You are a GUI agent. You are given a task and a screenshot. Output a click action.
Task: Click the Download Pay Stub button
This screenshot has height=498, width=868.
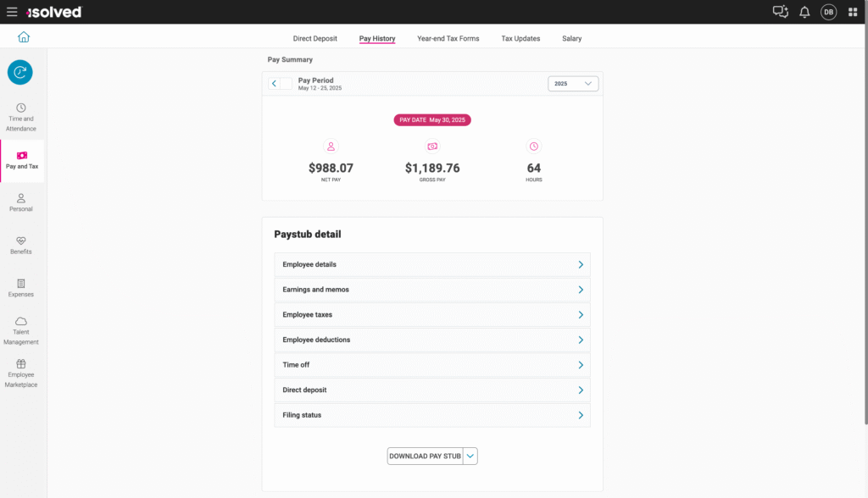click(x=425, y=456)
